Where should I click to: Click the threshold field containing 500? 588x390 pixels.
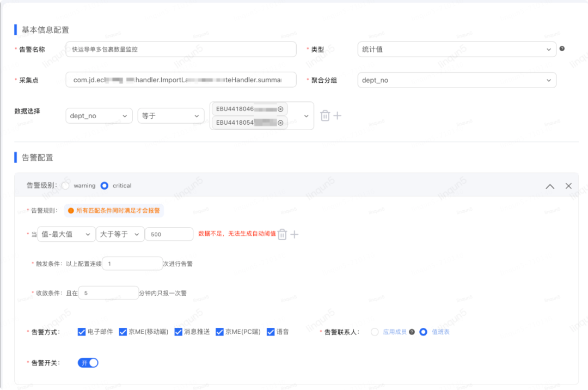click(169, 234)
